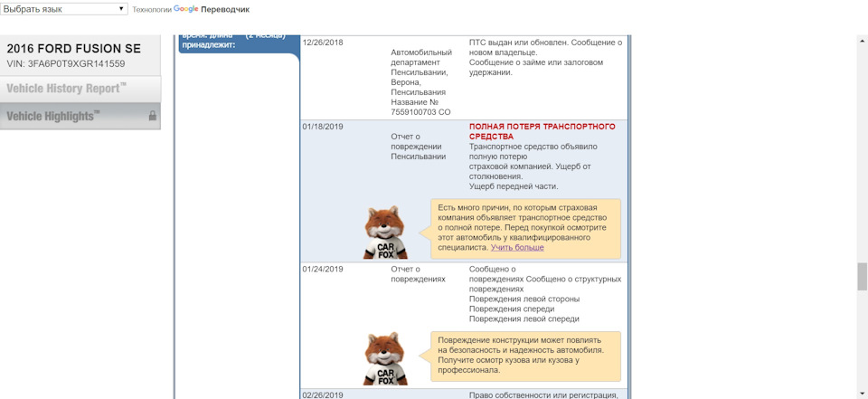Click the 'Повреждения левой спереди' line
The width and height of the screenshot is (868, 399).
524,319
